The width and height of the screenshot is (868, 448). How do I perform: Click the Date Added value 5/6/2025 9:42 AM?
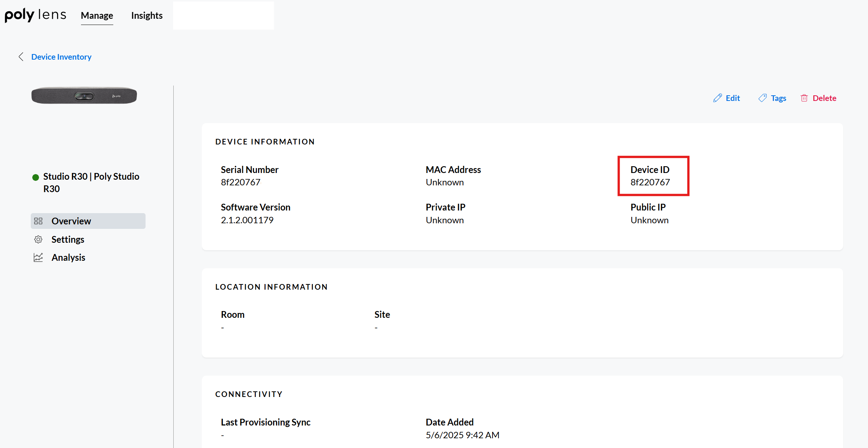(463, 435)
